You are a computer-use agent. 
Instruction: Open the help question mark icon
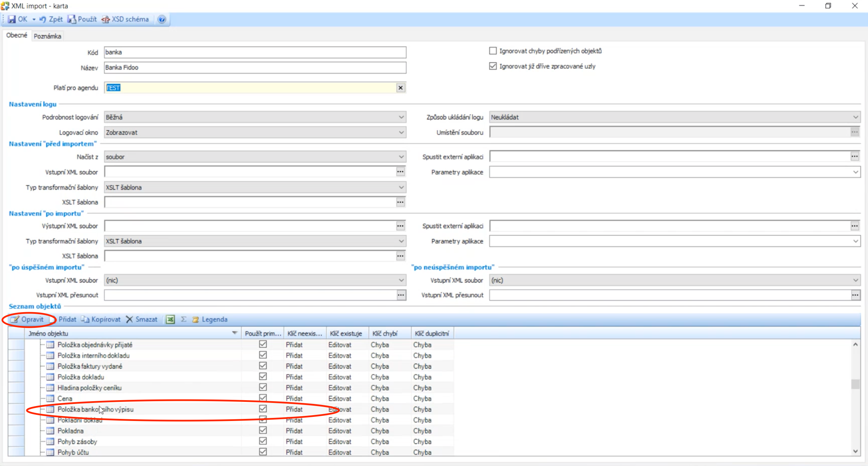(162, 19)
